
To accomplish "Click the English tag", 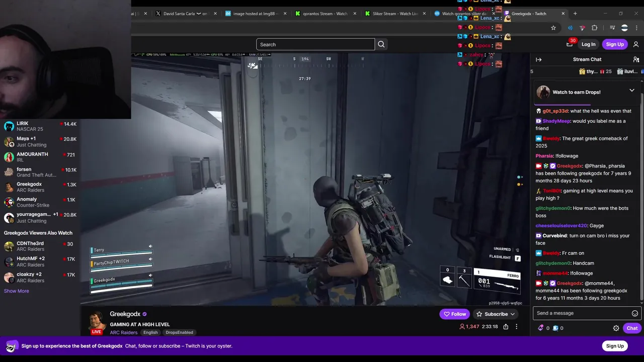I will tap(150, 332).
